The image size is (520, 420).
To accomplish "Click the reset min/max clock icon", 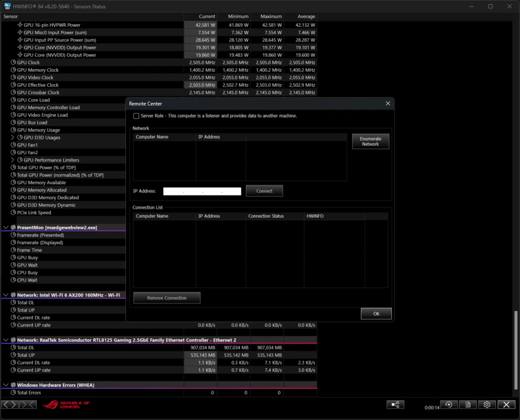I will point(449,404).
